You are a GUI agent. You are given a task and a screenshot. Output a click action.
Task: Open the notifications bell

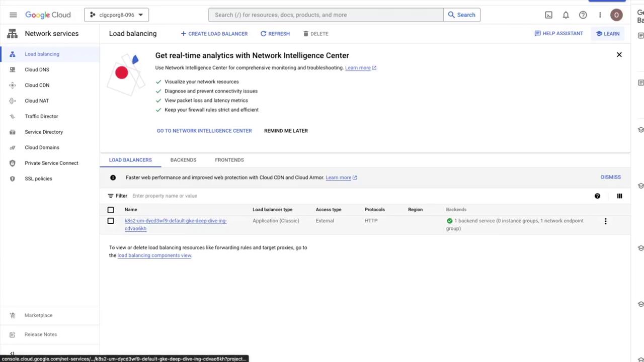pos(566,15)
